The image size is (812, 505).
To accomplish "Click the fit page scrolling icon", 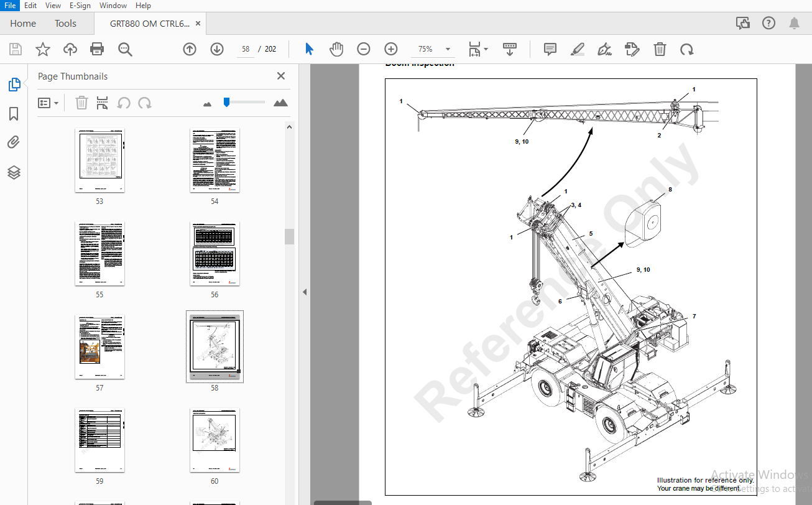I will [x=474, y=49].
